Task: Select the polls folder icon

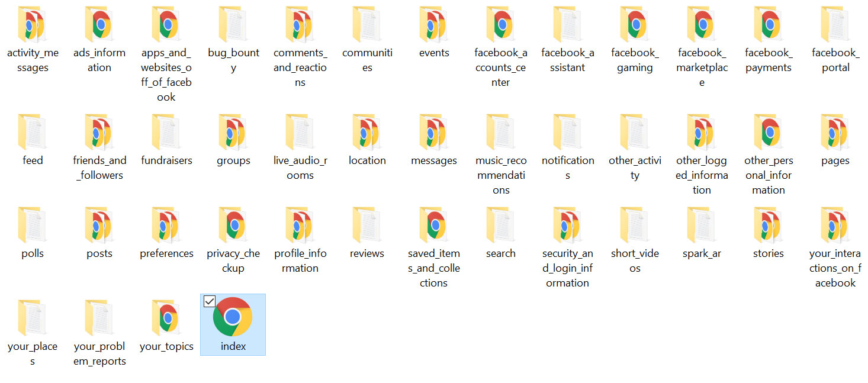Action: [x=33, y=225]
